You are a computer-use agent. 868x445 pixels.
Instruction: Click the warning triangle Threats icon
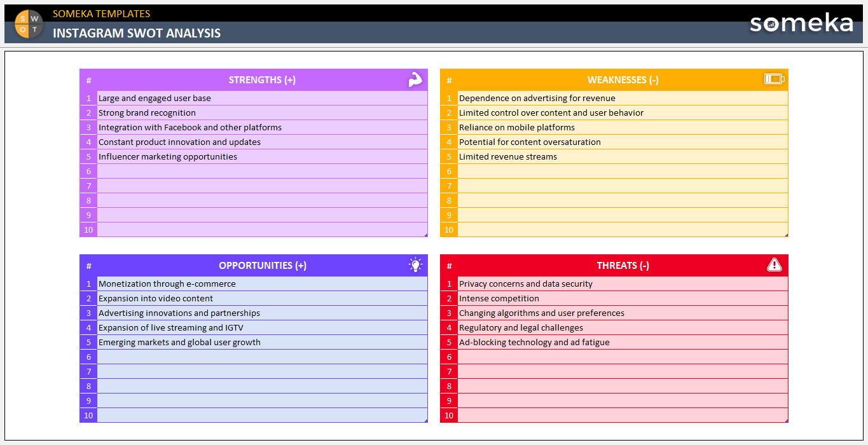click(774, 265)
